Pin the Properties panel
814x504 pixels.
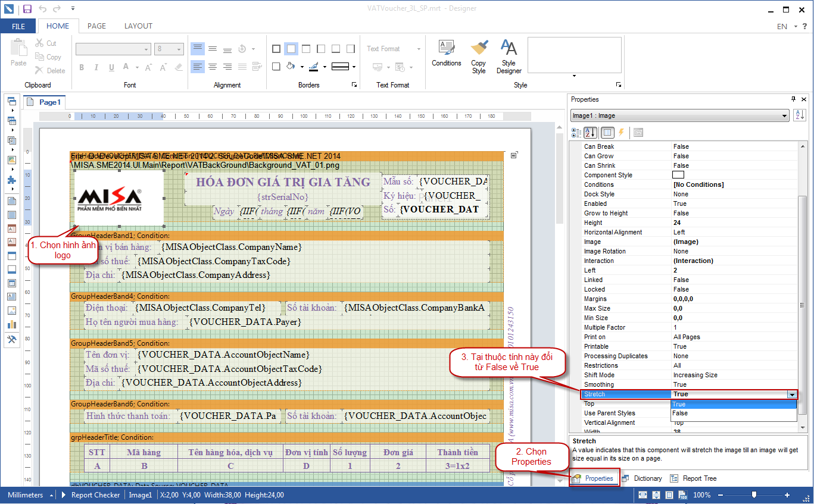793,99
